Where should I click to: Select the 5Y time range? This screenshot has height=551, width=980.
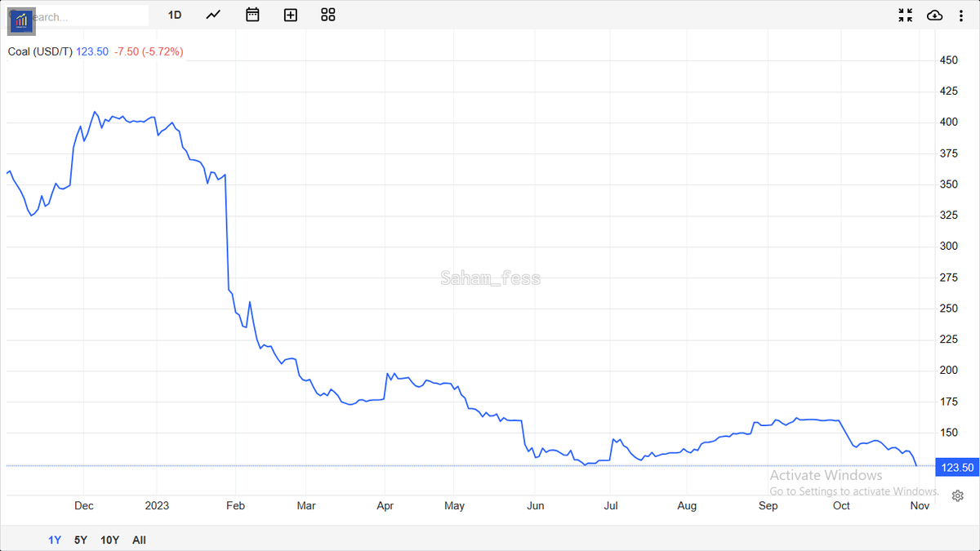click(x=80, y=540)
